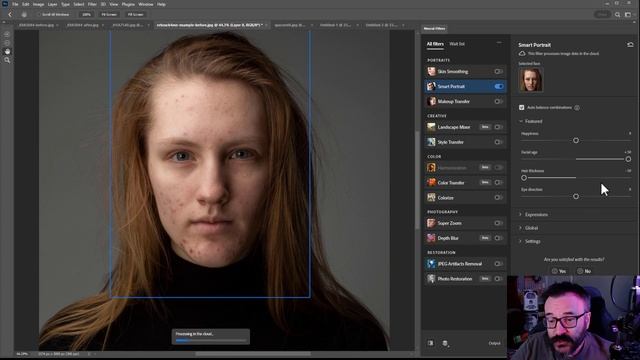Click the back arrow in options bar
640x360 pixels.
[x=10, y=14]
